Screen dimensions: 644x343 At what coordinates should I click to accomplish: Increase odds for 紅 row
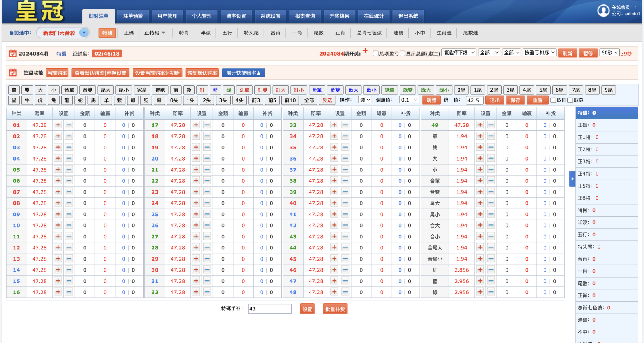(480, 270)
